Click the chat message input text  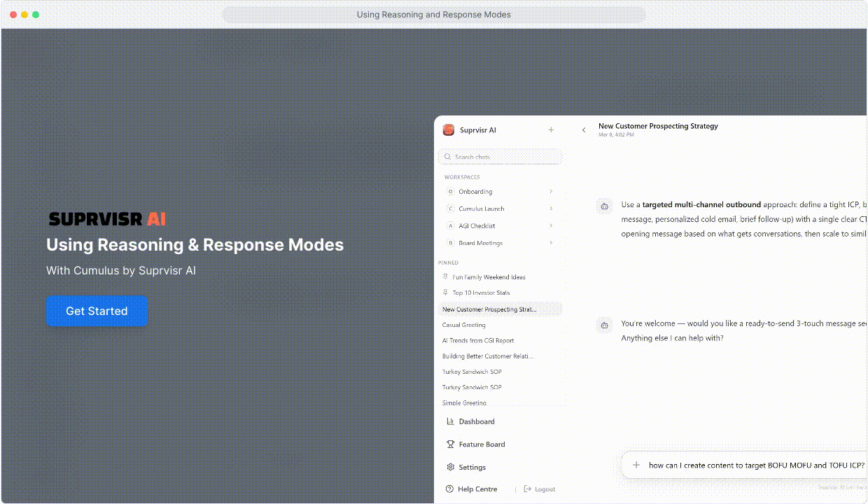756,465
